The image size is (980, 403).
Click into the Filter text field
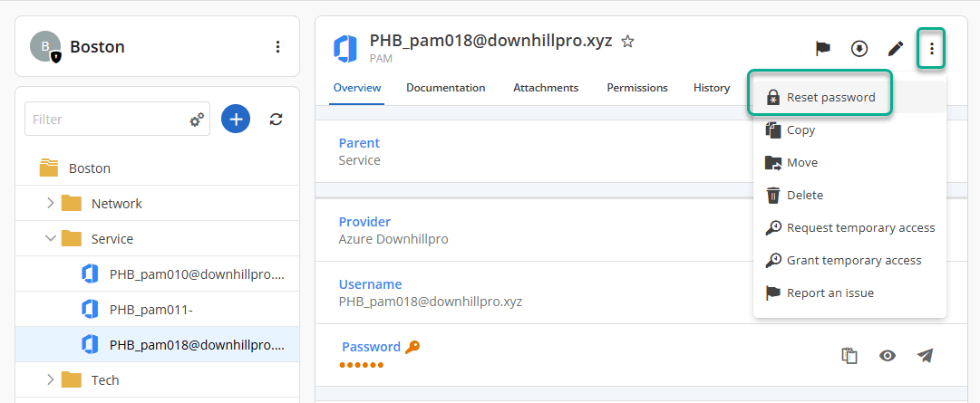point(104,119)
